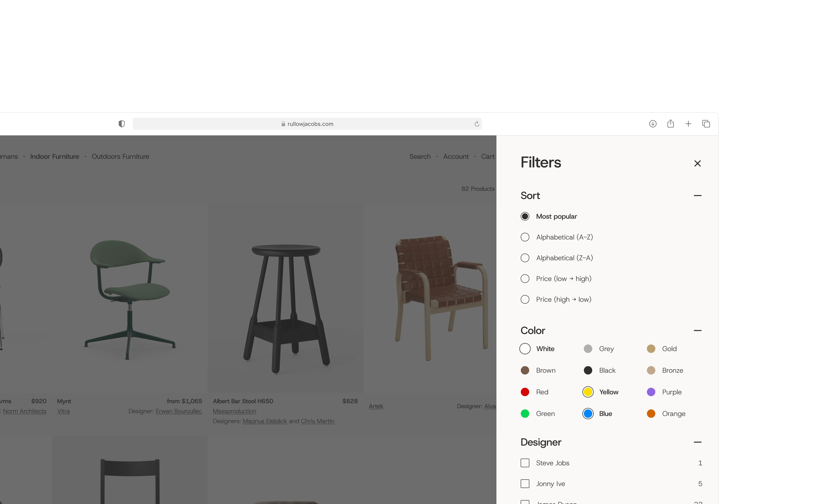Click the Mynt product title
Viewport: 831px width, 504px height.
click(64, 401)
